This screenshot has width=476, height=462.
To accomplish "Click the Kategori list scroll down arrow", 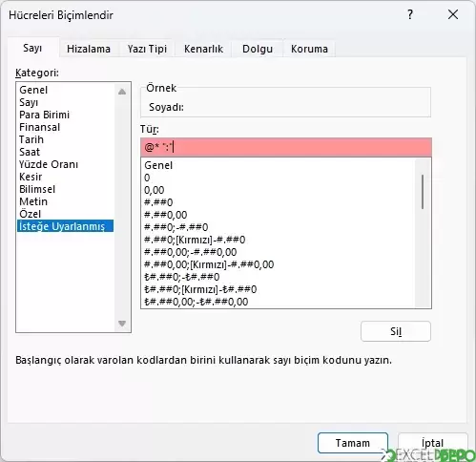I will 122,324.
